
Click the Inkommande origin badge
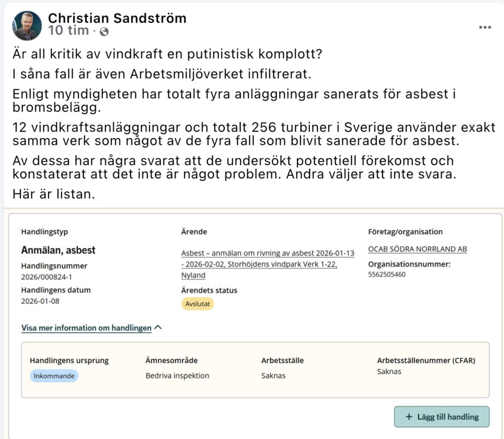54,376
